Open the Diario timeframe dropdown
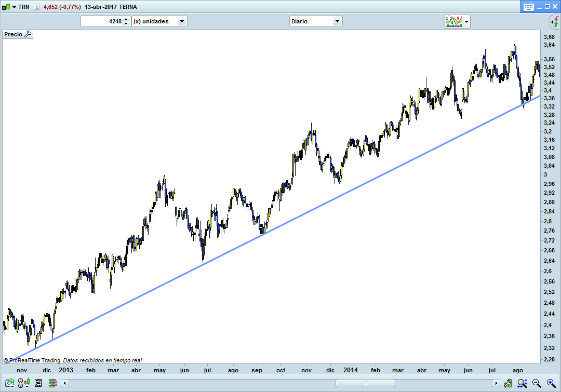Screen dimensions: 561x392 click(315, 21)
